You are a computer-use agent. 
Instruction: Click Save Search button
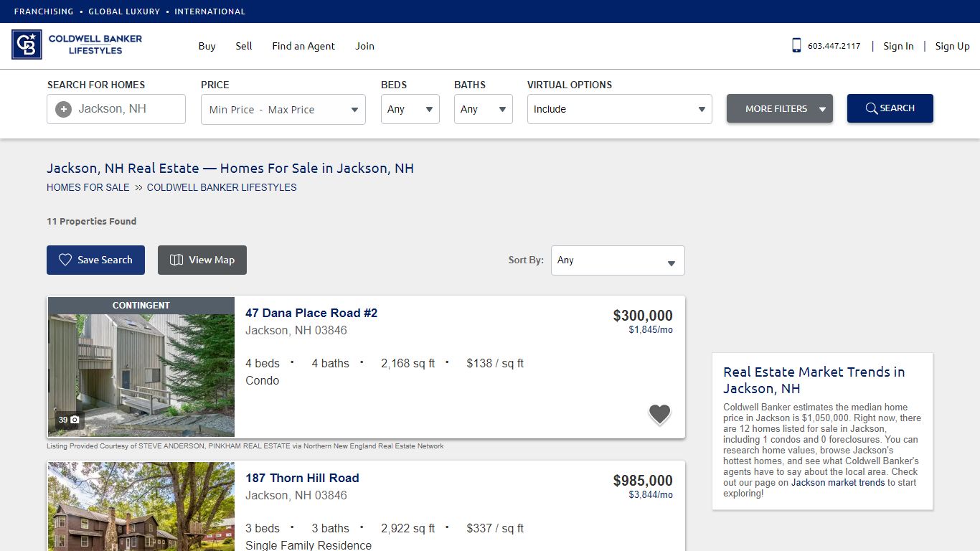95,260
